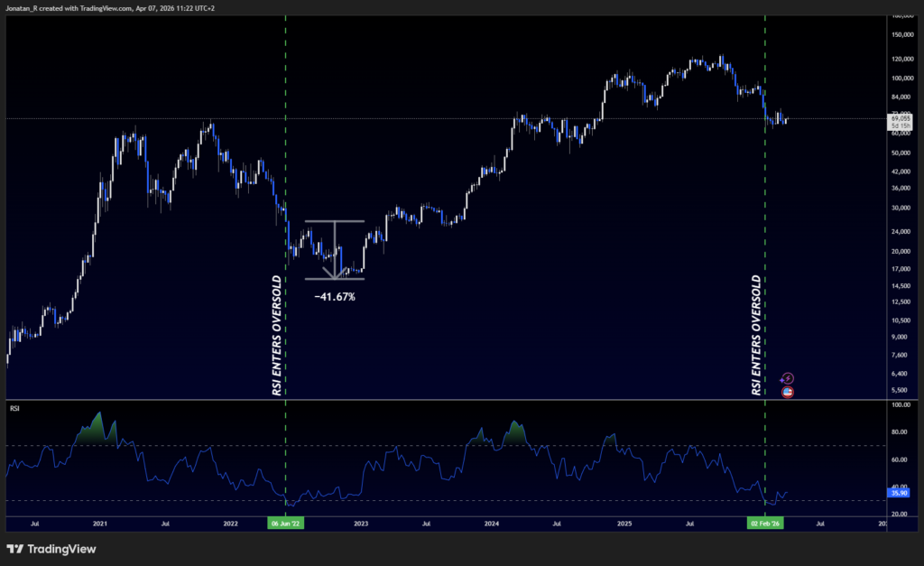
Task: Open the US flag economic event marker
Action: tap(787, 392)
